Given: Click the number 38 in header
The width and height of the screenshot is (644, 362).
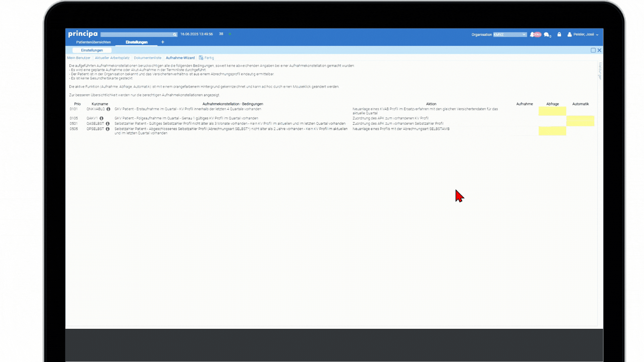Looking at the screenshot, I should (221, 34).
